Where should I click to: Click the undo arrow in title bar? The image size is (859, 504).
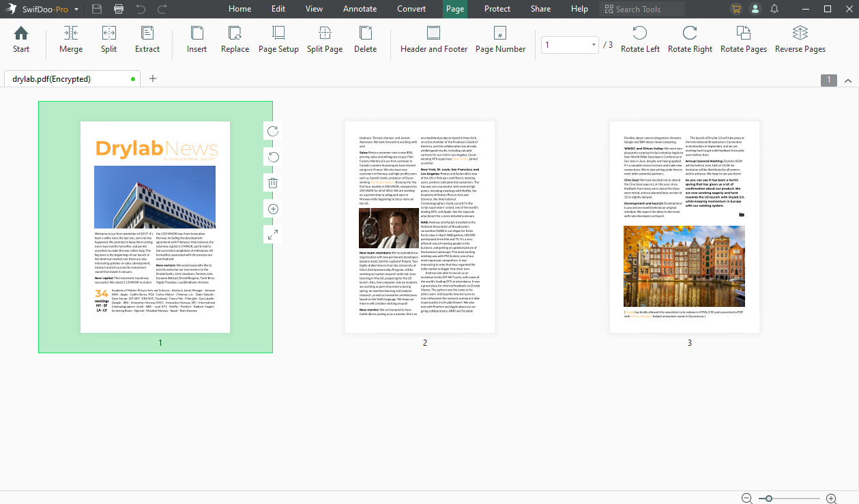coord(141,9)
